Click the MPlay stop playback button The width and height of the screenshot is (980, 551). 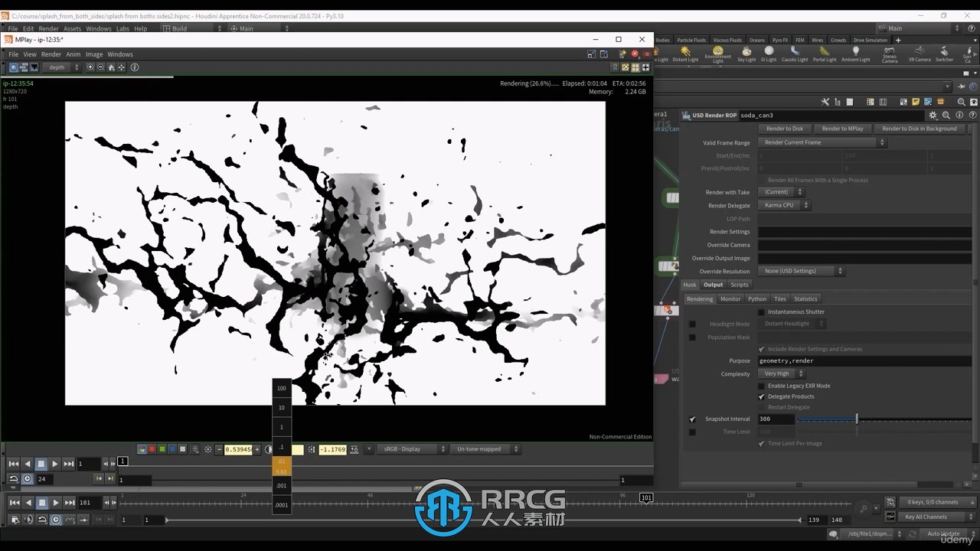click(41, 464)
